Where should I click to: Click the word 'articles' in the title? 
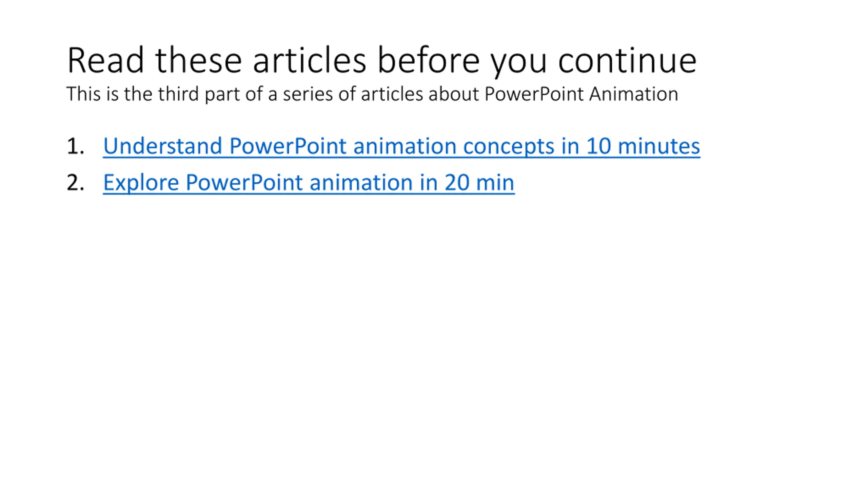(310, 61)
